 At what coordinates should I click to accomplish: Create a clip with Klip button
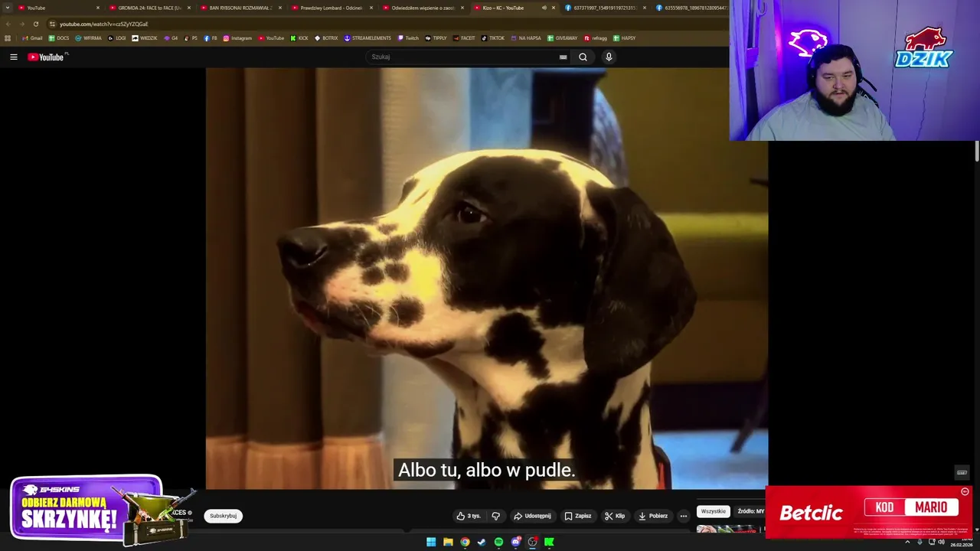(615, 516)
